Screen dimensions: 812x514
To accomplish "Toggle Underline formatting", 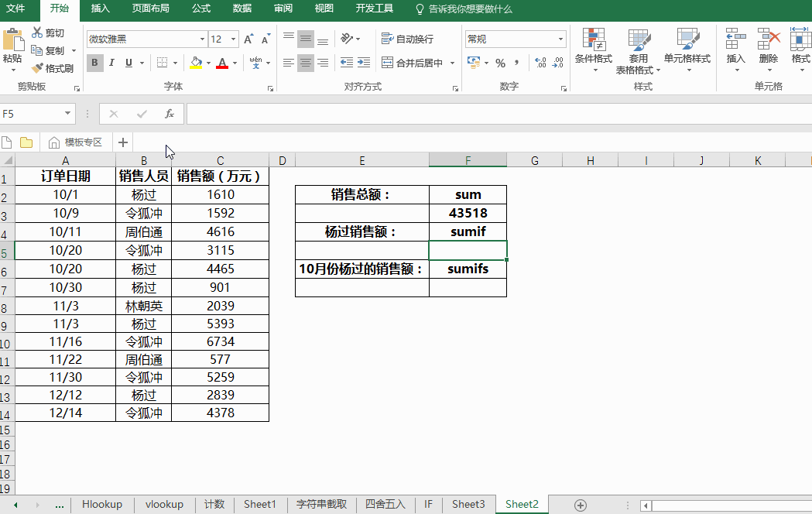I will click(x=128, y=63).
